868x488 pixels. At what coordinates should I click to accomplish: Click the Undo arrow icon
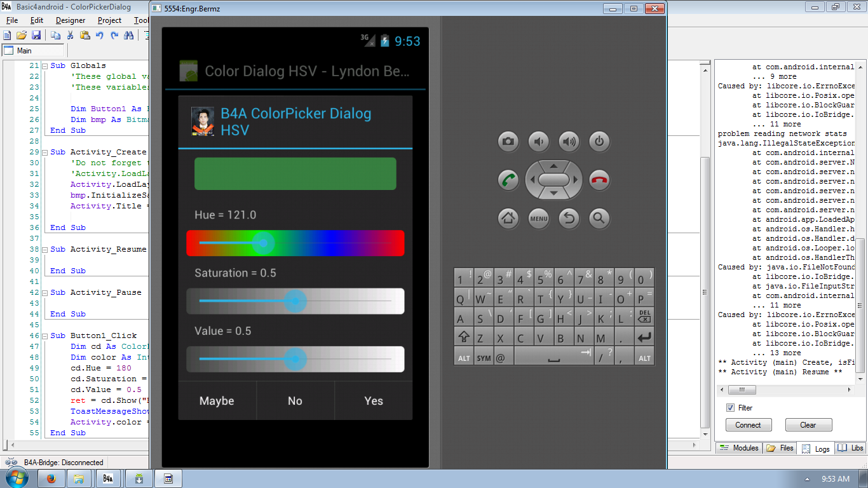click(100, 36)
